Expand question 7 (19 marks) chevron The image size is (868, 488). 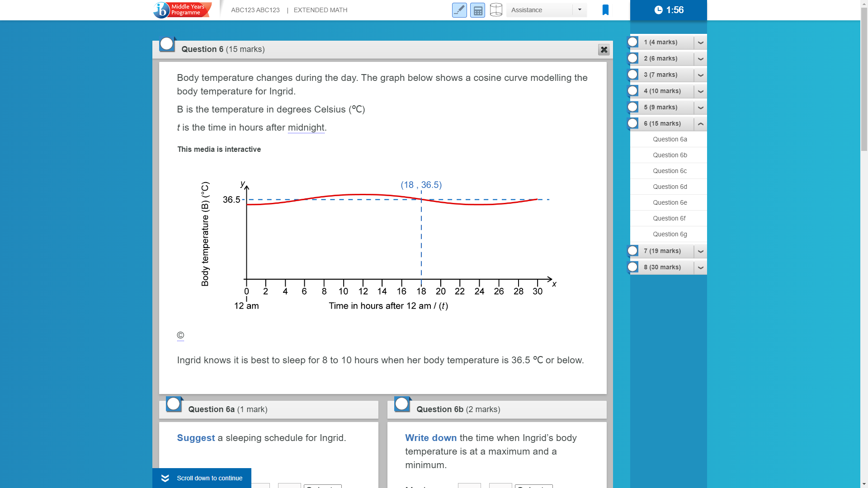[x=700, y=251]
